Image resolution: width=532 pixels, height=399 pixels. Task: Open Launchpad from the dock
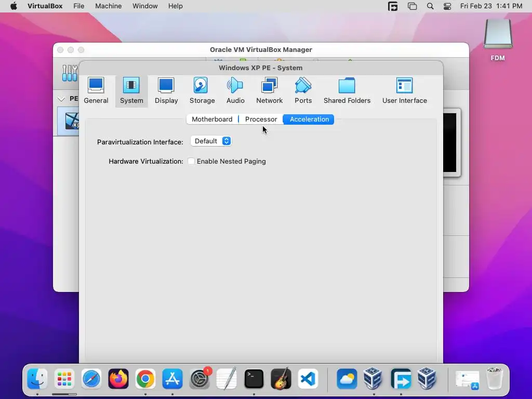(x=64, y=379)
